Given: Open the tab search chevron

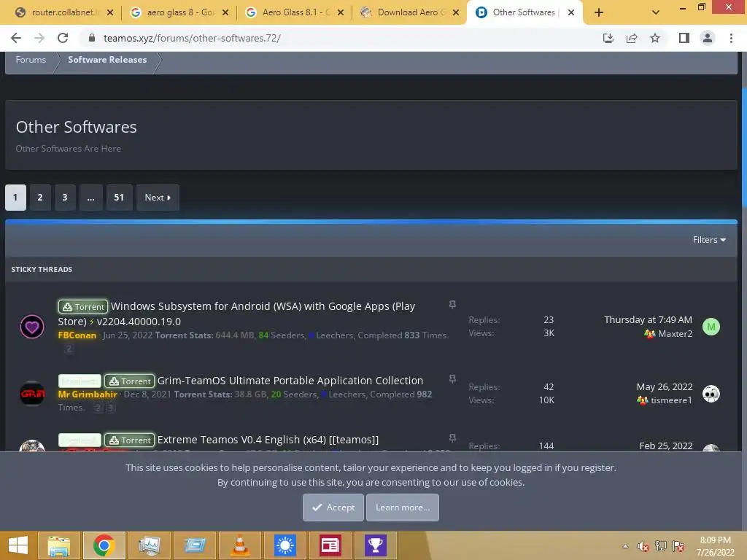Looking at the screenshot, I should click(x=656, y=12).
